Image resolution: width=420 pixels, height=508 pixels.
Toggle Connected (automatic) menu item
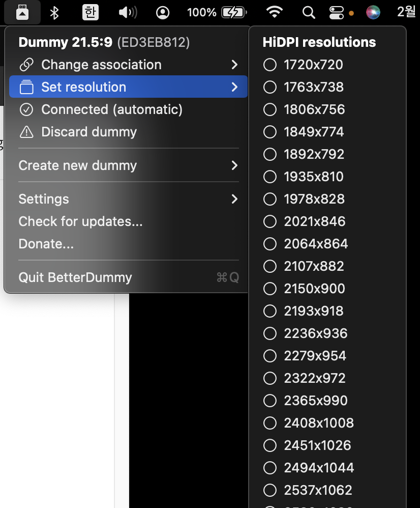pyautogui.click(x=129, y=109)
